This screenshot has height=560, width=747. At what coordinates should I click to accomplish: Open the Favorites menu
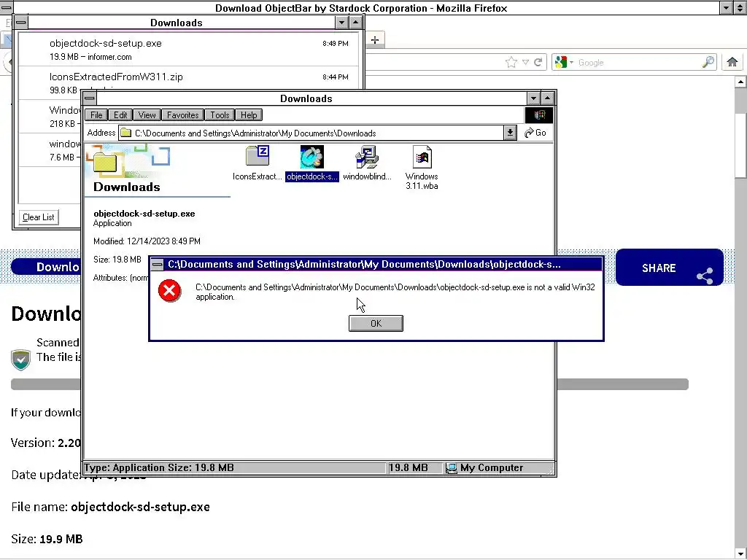182,114
